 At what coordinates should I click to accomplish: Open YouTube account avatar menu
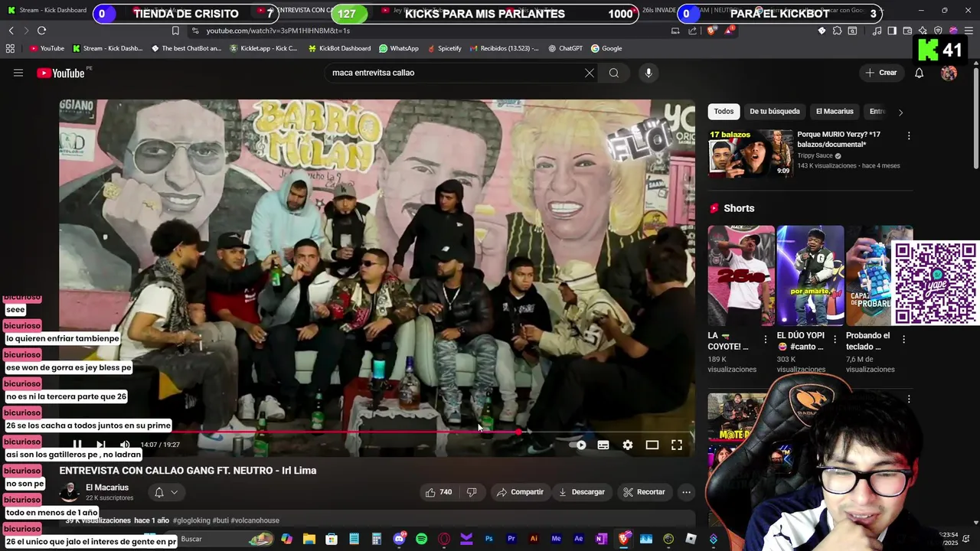coord(949,73)
